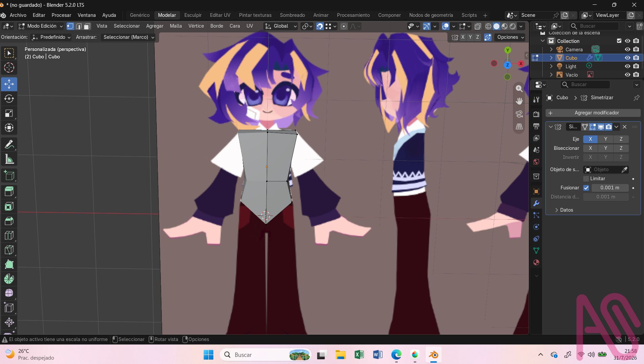Open Excel from the taskbar
This screenshot has width=644, height=364.
point(359,355)
